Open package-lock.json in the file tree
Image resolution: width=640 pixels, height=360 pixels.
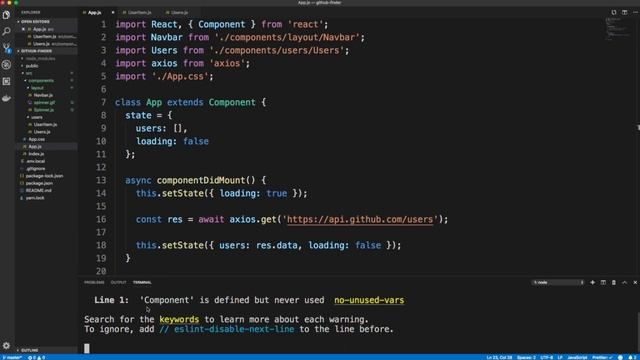tap(44, 176)
